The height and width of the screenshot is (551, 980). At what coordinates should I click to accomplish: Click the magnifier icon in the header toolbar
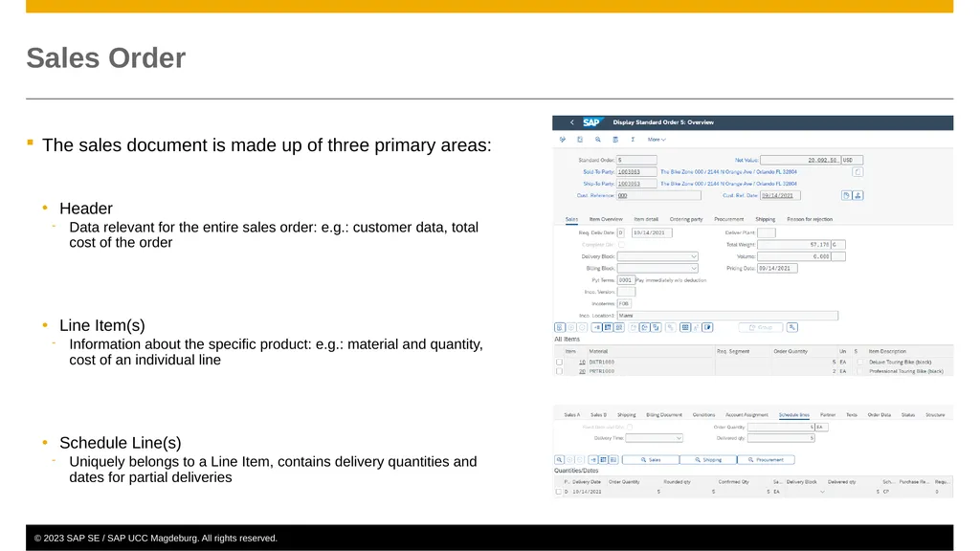click(x=598, y=140)
